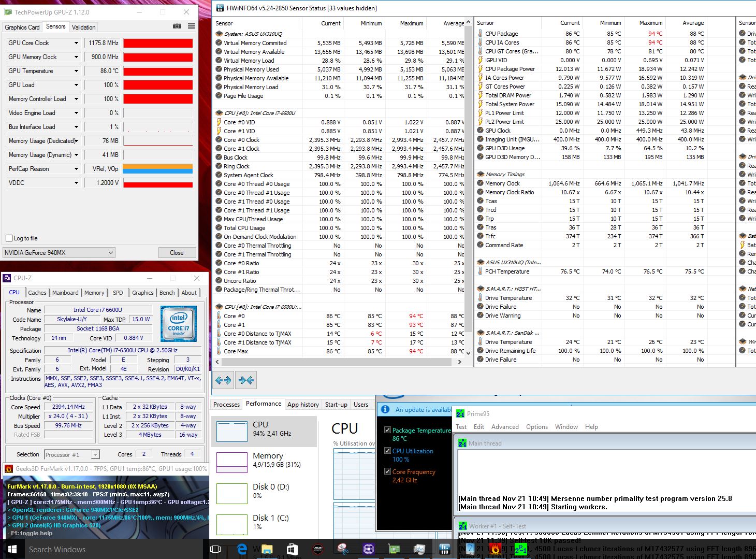
Task: Enable the Log to file checkbox
Action: [x=9, y=238]
